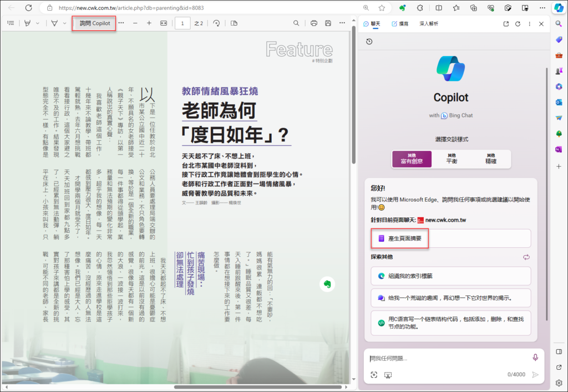This screenshot has height=392, width=568.
Task: Select the 平衡 conversation style
Action: click(452, 159)
